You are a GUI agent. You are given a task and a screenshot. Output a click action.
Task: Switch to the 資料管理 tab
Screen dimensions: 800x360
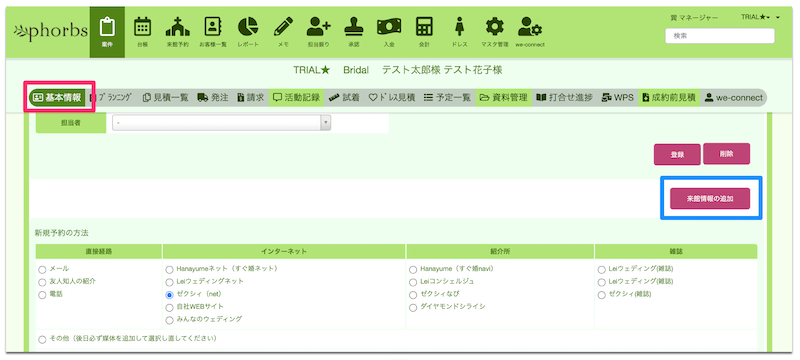503,97
